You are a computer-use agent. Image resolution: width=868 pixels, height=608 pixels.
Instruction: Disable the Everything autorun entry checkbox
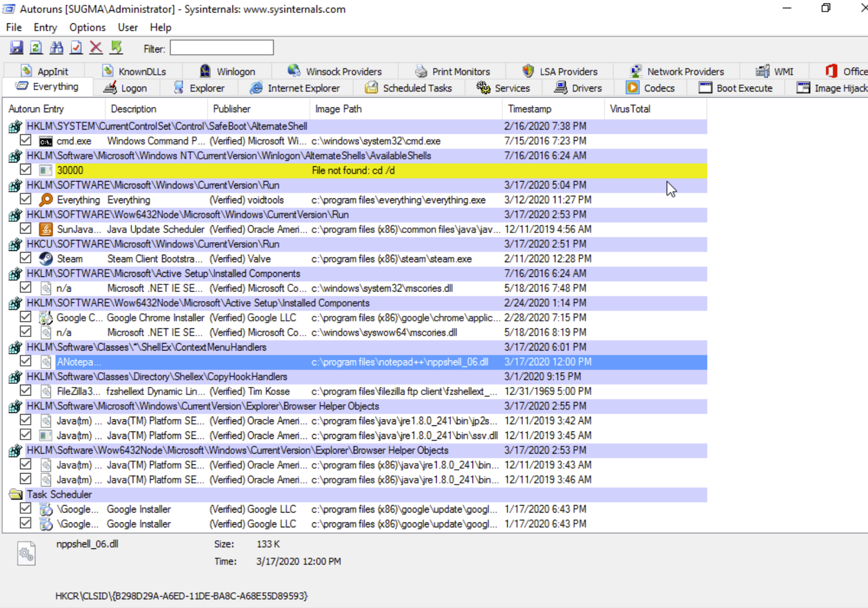point(25,199)
